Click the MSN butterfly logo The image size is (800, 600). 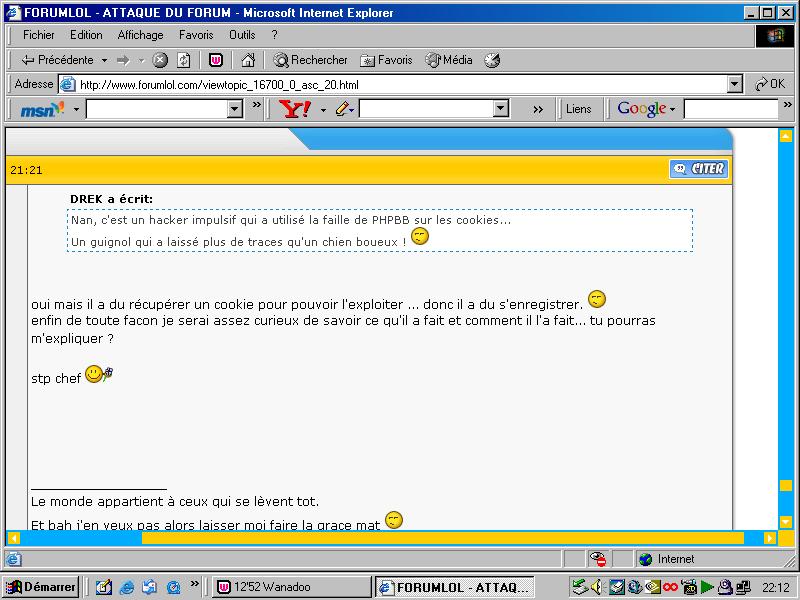click(x=42, y=109)
